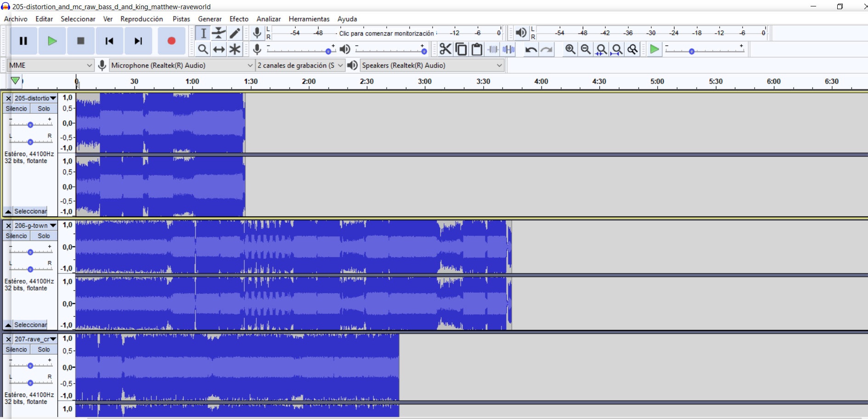Solo the 206-g-town track
Screen dimensions: 868x419
coord(44,236)
